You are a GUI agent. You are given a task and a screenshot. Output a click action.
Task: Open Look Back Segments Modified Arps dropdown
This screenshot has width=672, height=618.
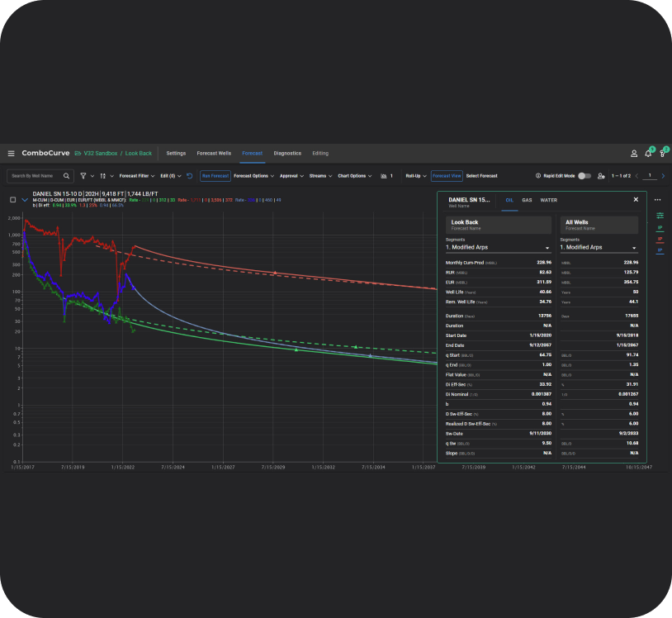tap(498, 248)
